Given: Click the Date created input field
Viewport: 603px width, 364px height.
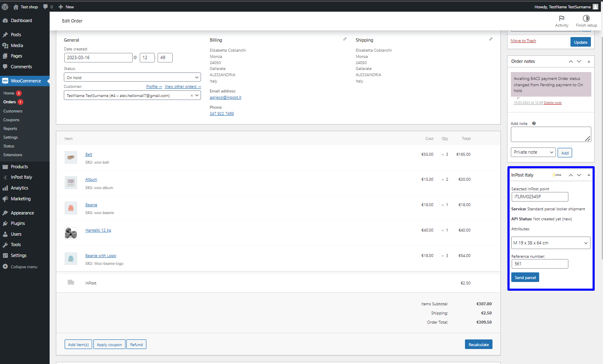Looking at the screenshot, I should coord(98,57).
